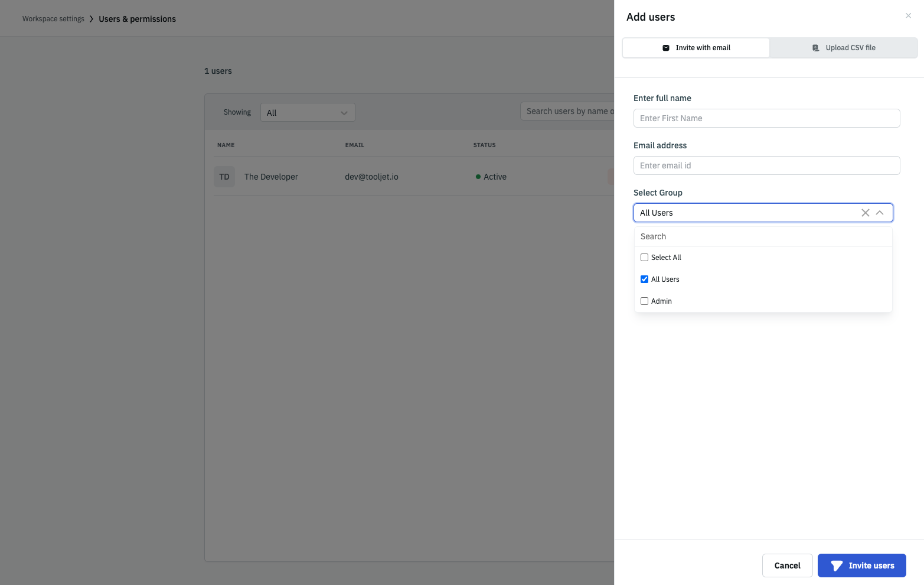This screenshot has width=924, height=585.
Task: Collapse the Select Group dropdown chevron
Action: coord(880,213)
